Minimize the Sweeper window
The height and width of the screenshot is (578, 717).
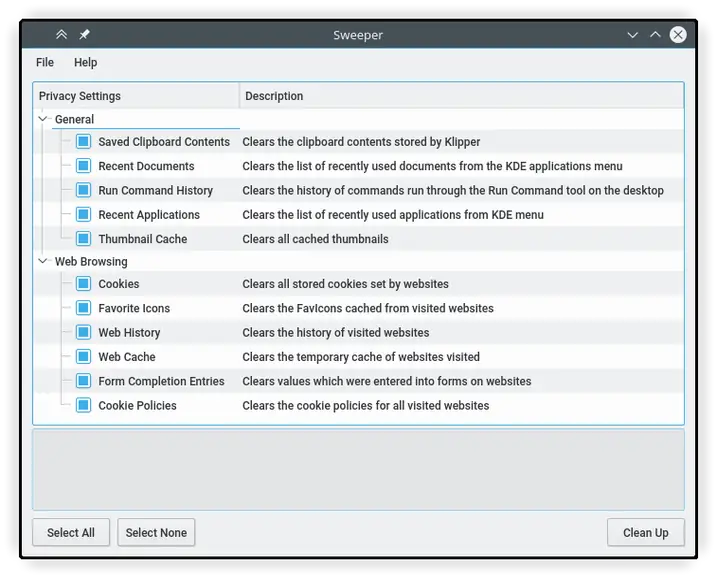click(632, 35)
